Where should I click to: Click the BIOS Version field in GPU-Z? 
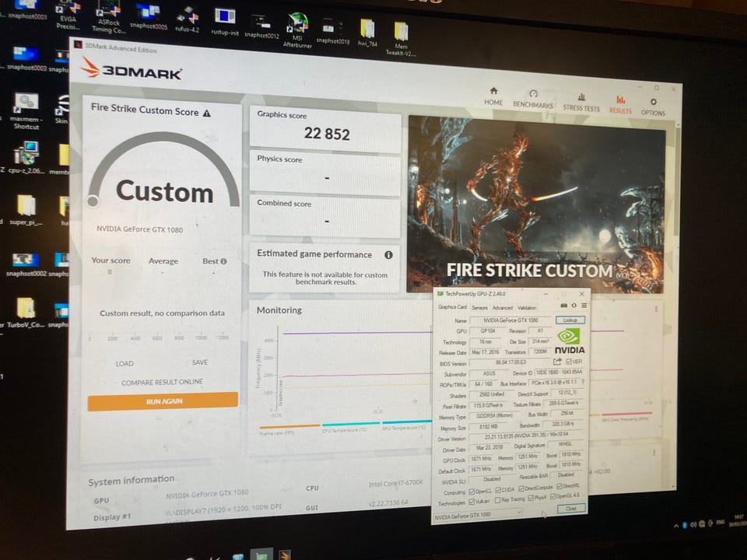tap(510, 362)
